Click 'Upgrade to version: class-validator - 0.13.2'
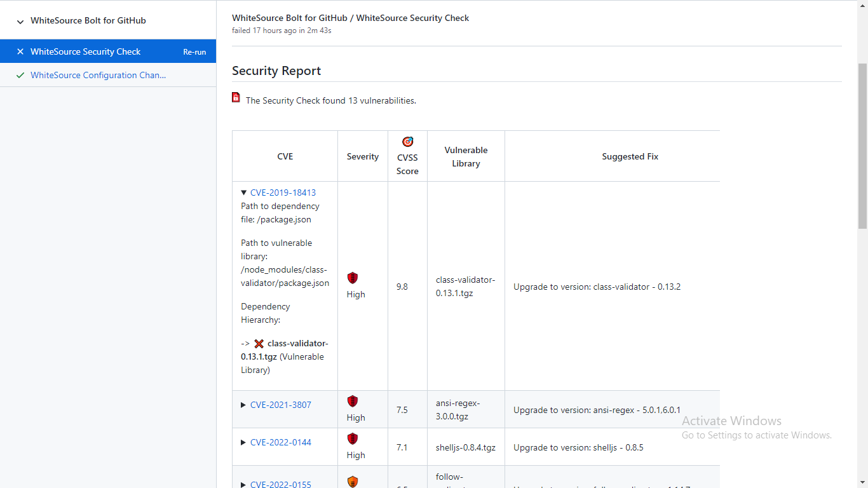Image resolution: width=868 pixels, height=488 pixels. (x=597, y=287)
